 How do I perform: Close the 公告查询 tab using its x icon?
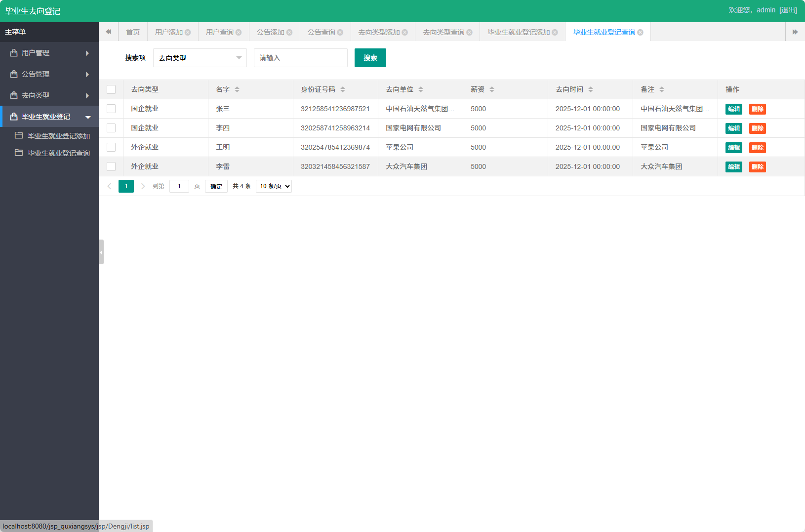[340, 33]
